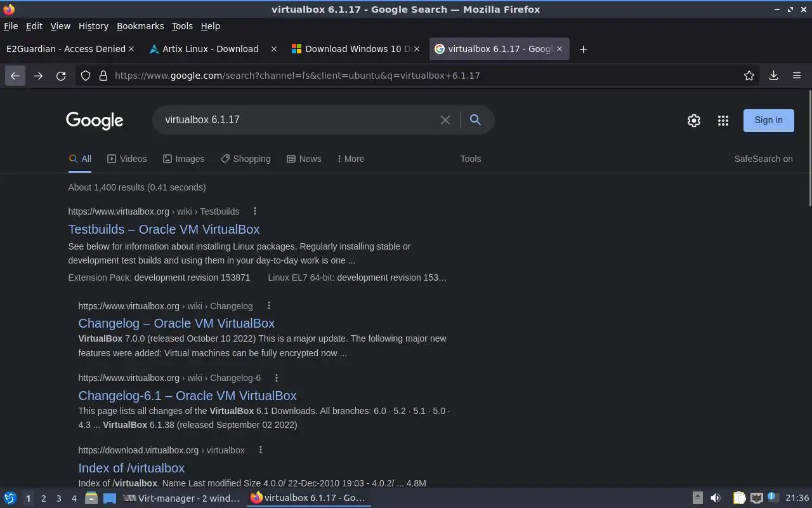Switch to workspace 4 in taskbar
The width and height of the screenshot is (812, 508).
[74, 498]
